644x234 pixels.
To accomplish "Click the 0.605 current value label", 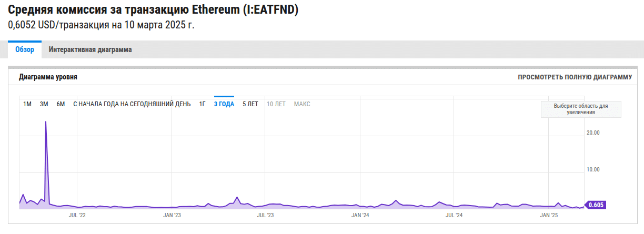I will [596, 205].
